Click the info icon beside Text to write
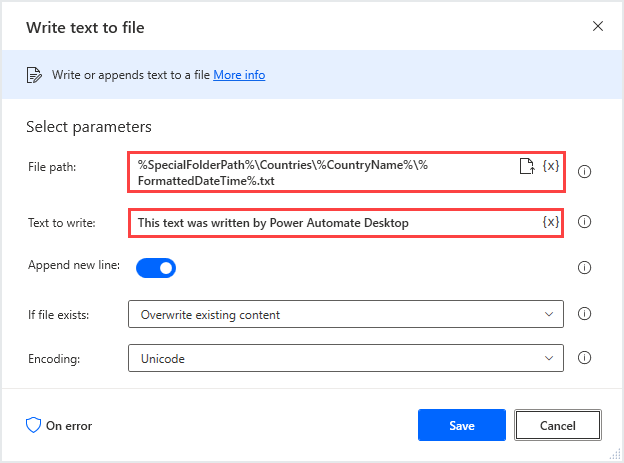The image size is (624, 463). coord(585,222)
